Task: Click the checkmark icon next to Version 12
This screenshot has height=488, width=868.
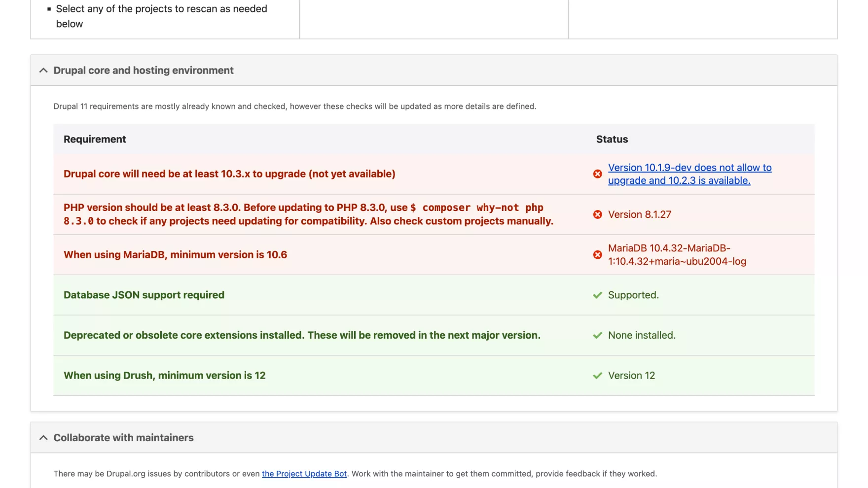Action: click(x=597, y=376)
